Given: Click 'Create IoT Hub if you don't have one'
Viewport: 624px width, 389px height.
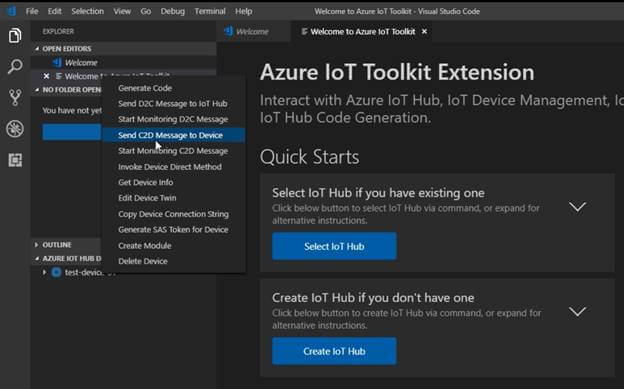Looking at the screenshot, I should click(x=373, y=297).
